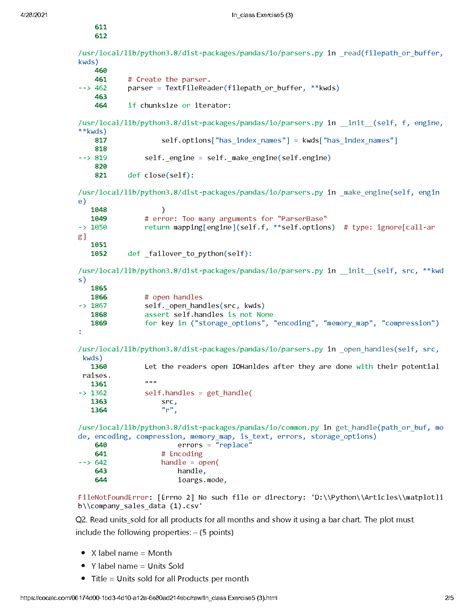Click the common.py path before get_handle
This screenshot has height=613, width=474.
tap(199, 427)
